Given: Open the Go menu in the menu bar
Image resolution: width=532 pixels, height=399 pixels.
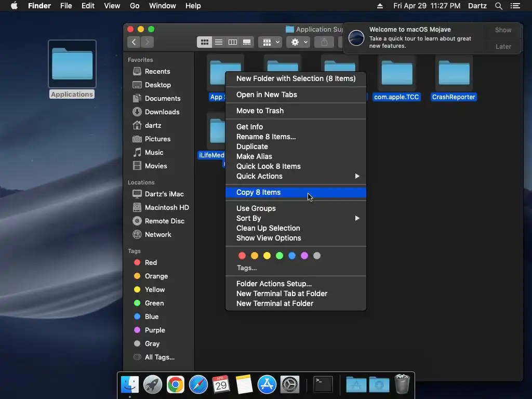Looking at the screenshot, I should tap(135, 6).
